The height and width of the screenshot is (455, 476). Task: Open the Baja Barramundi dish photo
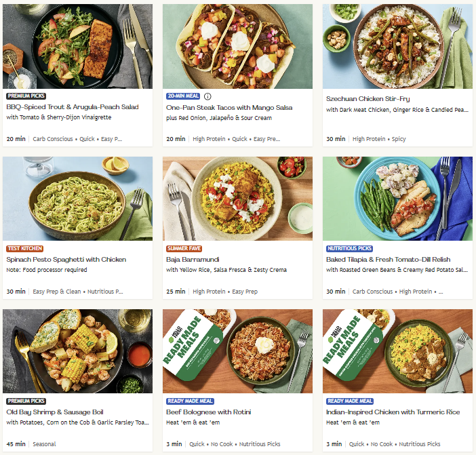(237, 199)
